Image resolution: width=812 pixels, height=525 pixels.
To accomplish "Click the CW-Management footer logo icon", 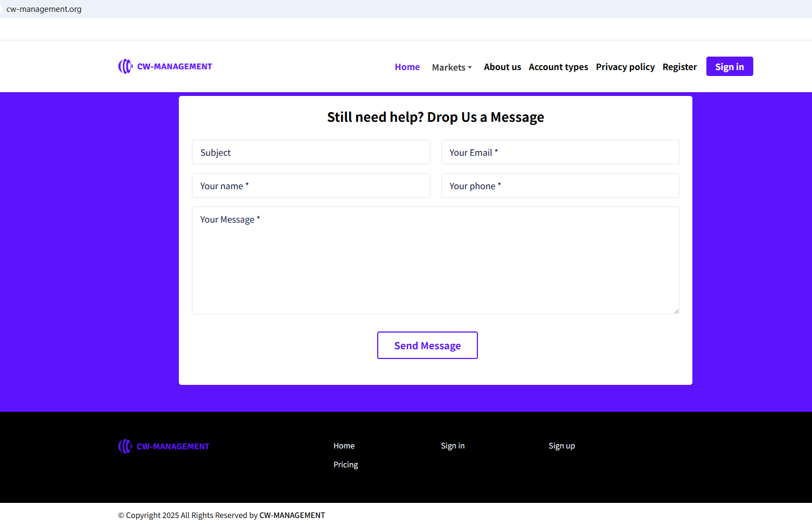I will [125, 446].
